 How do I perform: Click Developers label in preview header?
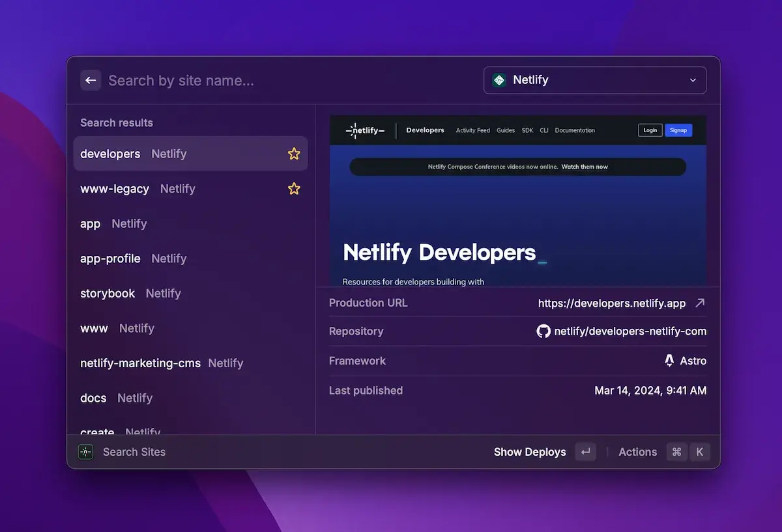point(425,130)
